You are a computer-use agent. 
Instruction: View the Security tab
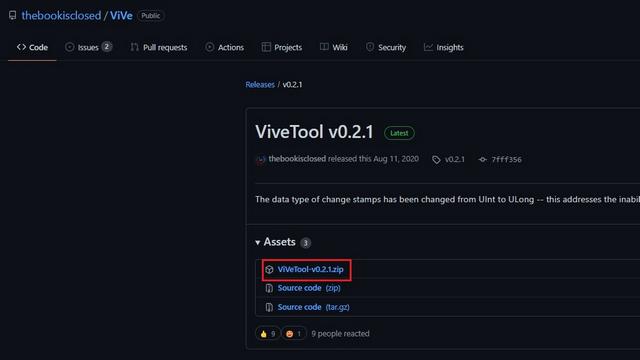pyautogui.click(x=386, y=47)
